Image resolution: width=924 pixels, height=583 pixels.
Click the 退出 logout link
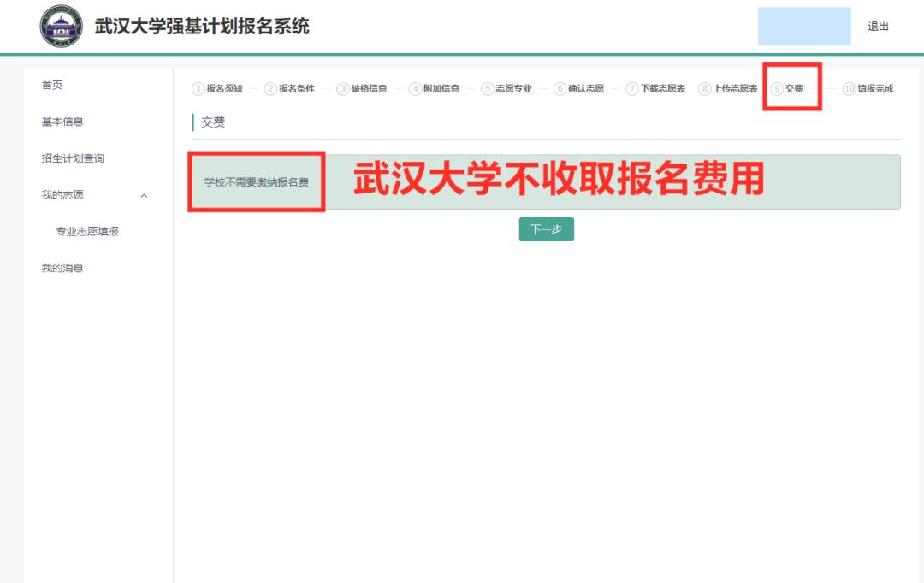878,27
